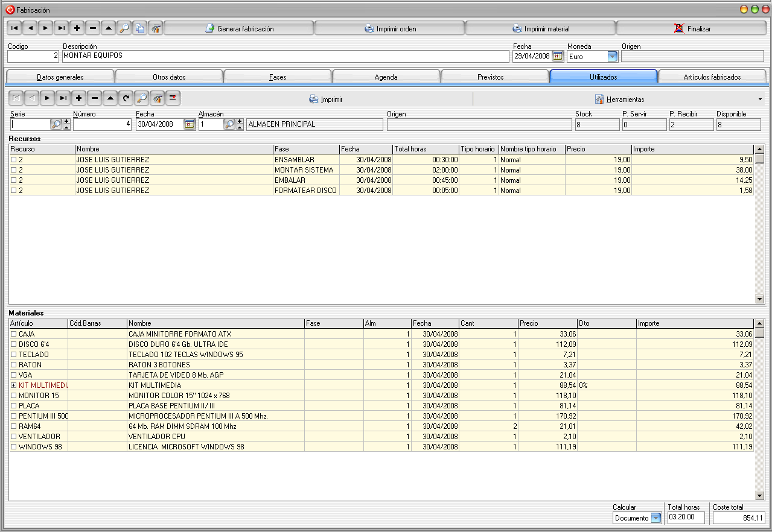
Task: Jump to the last record in top toolbar
Action: pyautogui.click(x=62, y=28)
